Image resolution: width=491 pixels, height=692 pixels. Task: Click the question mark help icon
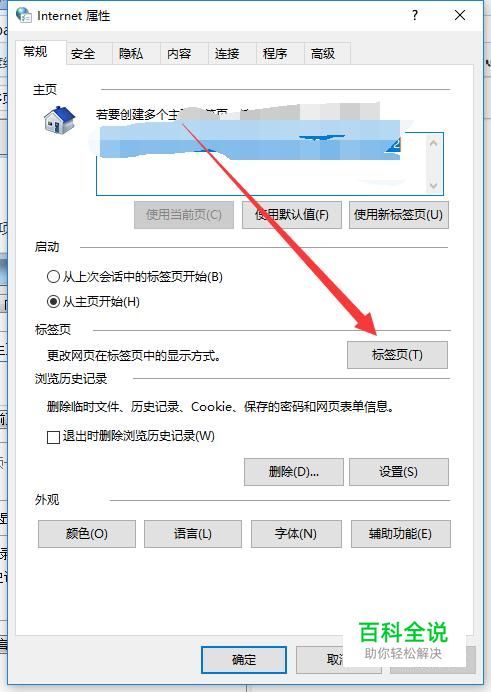[415, 15]
